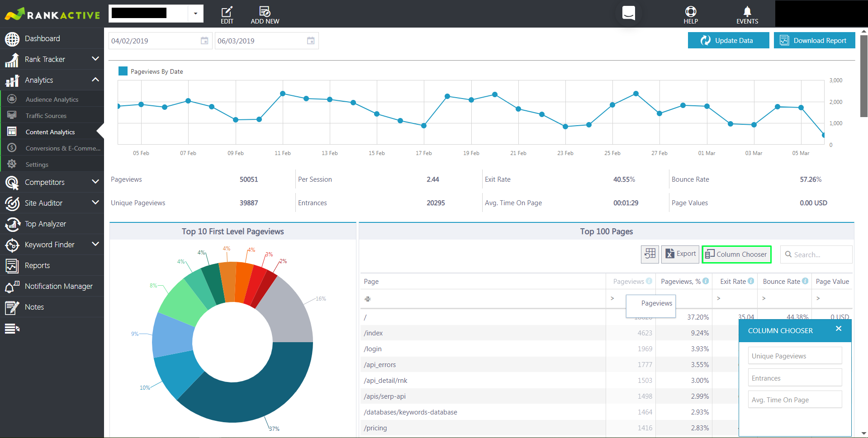Collapse sidebar with the bottom menu icon
This screenshot has height=438, width=868.
pos(12,329)
